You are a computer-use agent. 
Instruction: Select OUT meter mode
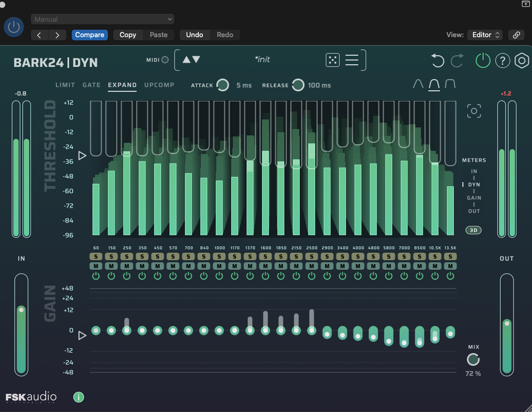[474, 211]
